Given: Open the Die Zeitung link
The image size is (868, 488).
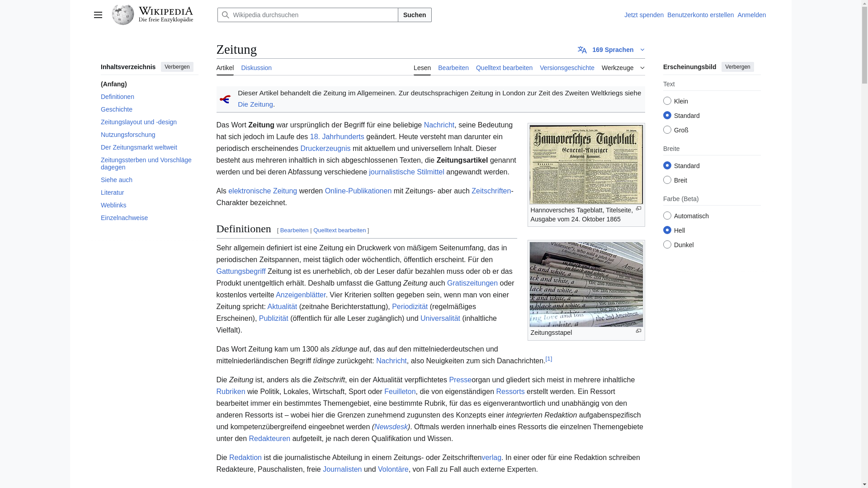Looking at the screenshot, I should point(255,104).
